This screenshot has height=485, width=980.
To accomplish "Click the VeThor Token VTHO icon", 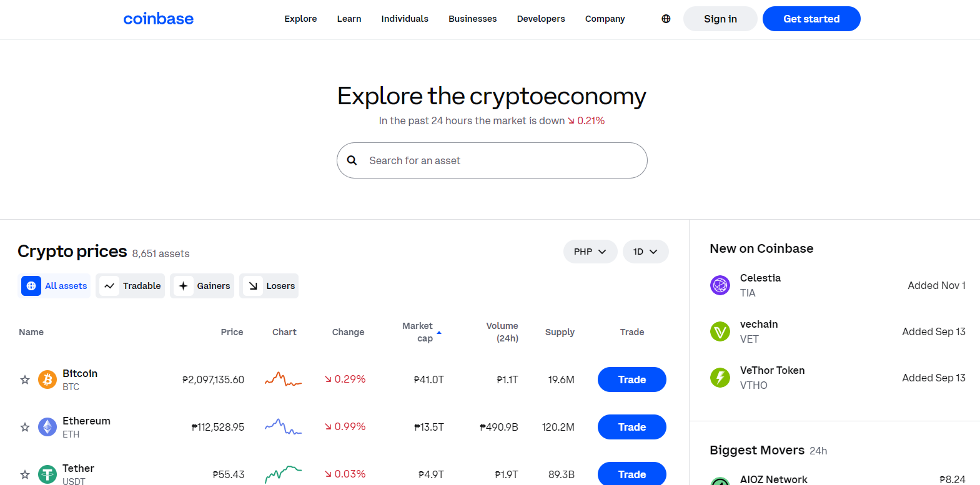I will (x=720, y=377).
